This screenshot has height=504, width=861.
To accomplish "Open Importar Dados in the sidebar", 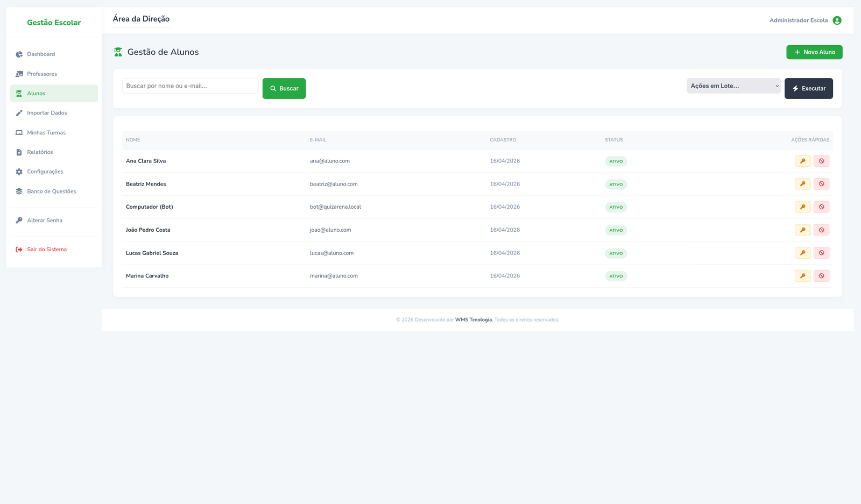I will (47, 113).
